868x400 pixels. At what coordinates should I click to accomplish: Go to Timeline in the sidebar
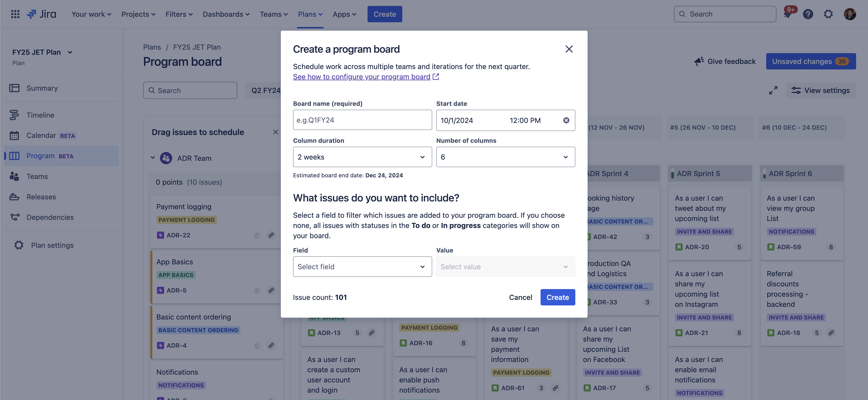(x=61, y=115)
